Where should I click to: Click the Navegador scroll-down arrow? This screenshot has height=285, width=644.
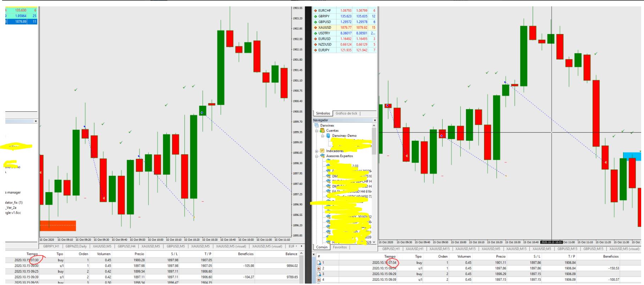[374, 242]
